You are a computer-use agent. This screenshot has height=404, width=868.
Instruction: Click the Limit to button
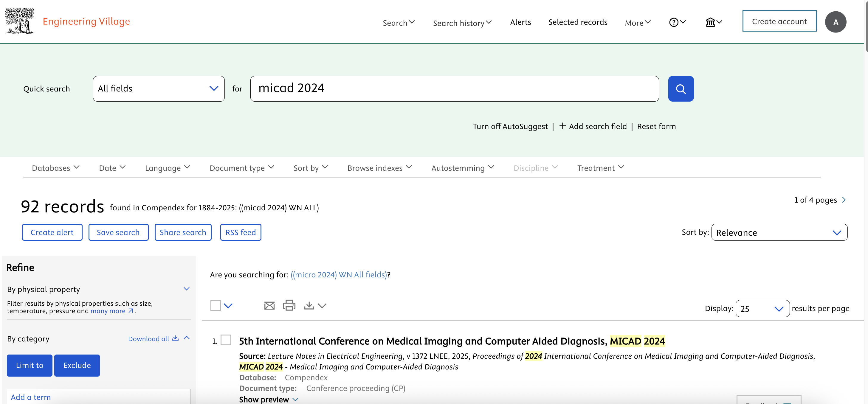[30, 365]
